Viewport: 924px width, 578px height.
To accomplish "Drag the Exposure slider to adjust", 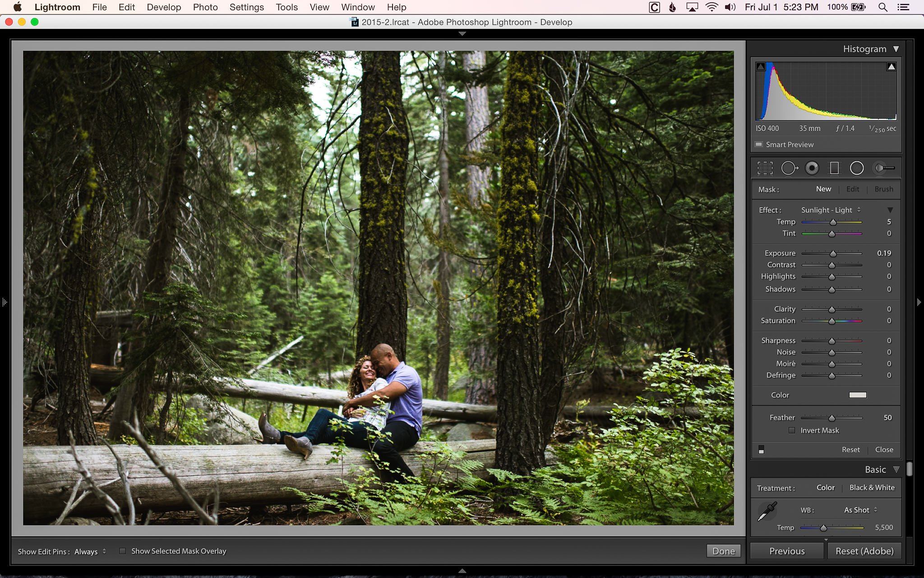I will tap(833, 253).
